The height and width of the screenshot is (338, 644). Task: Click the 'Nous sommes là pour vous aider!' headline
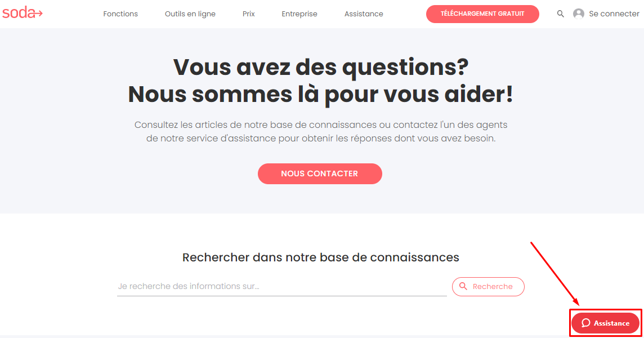click(321, 94)
